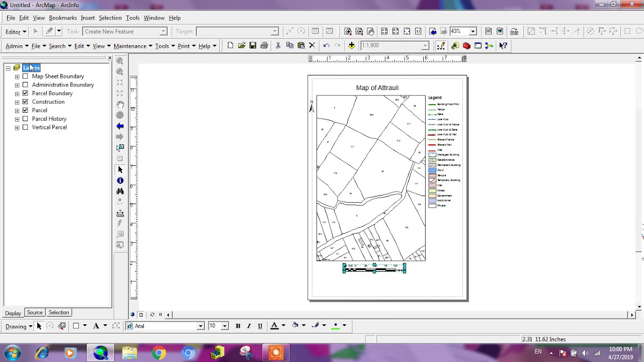The width and height of the screenshot is (644, 362).
Task: Select the black arrow Select Elements tool
Action: [120, 169]
